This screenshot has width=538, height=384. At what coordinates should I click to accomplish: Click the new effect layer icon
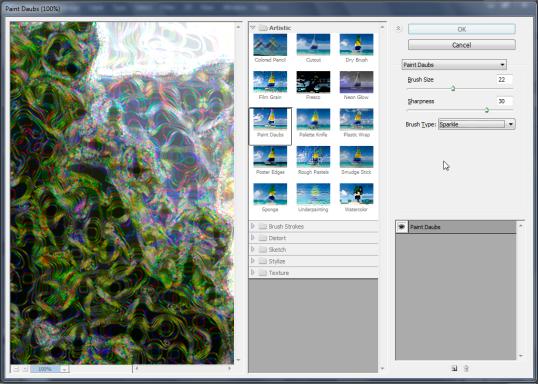pos(454,368)
